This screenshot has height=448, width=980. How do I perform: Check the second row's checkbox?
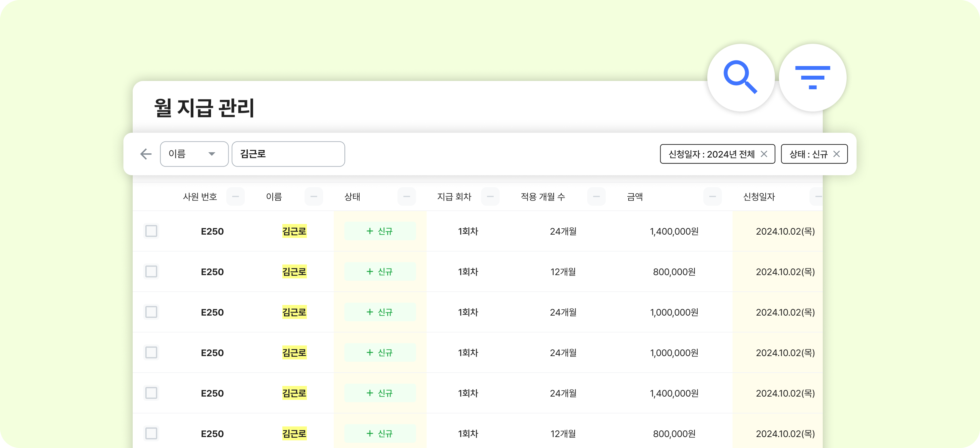point(151,271)
